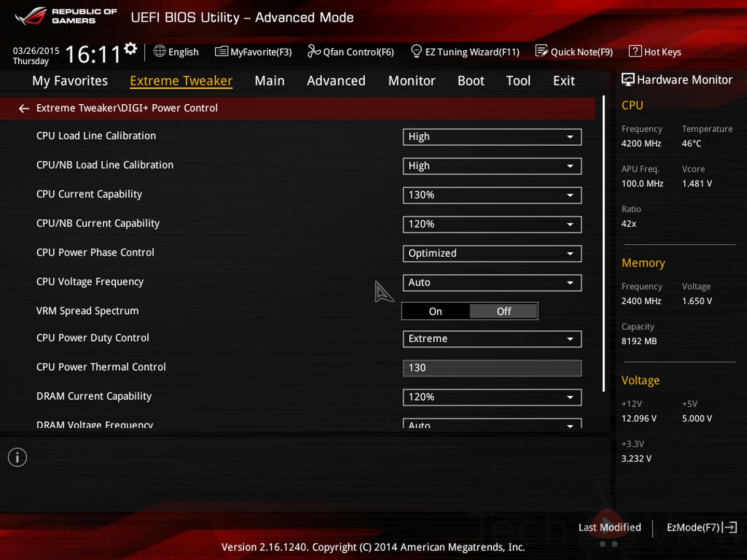Viewport: 747px width, 560px height.
Task: Click the 03/26/2015 date text
Action: pos(36,51)
